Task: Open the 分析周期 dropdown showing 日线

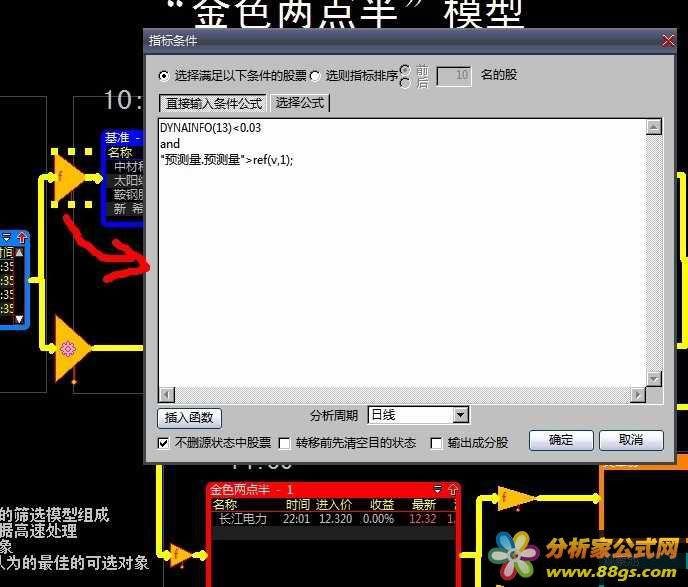Action: point(461,415)
